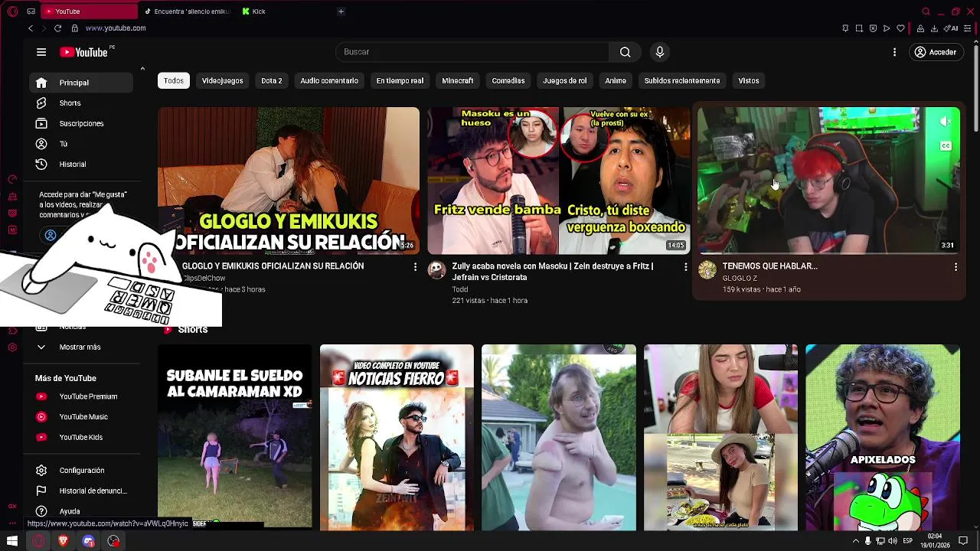Expand Mostrar más in the sidebar
The image size is (980, 551).
click(x=80, y=347)
